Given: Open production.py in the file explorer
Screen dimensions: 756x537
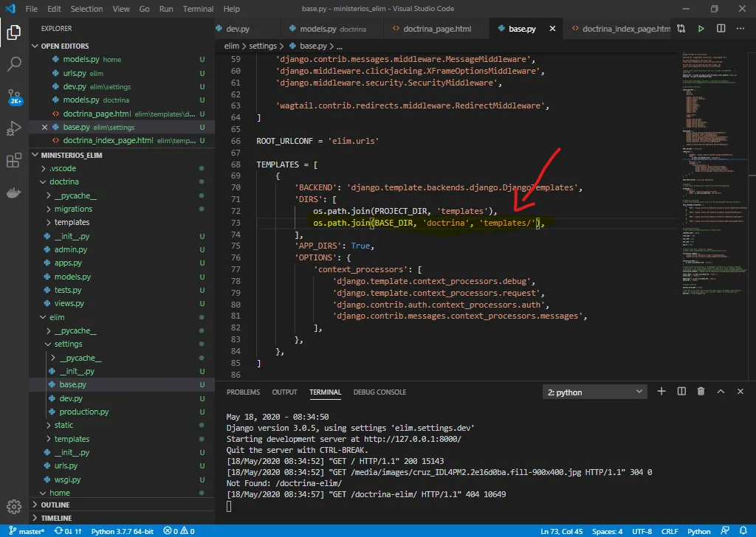Looking at the screenshot, I should pyautogui.click(x=84, y=412).
